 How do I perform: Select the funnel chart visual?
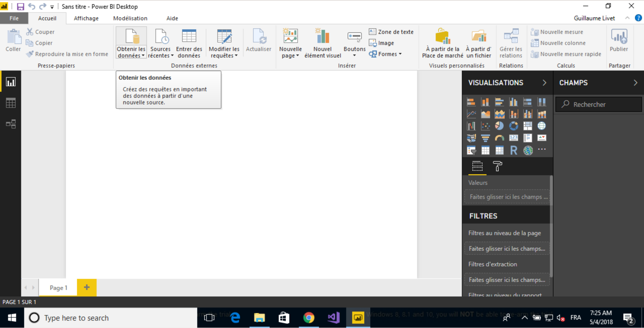point(485,138)
